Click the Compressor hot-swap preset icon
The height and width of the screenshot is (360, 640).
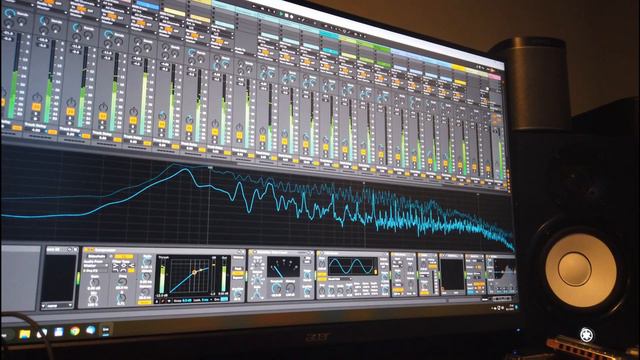[239, 252]
